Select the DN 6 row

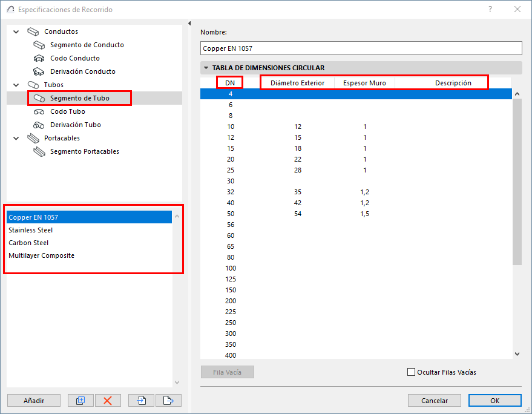pyautogui.click(x=356, y=105)
